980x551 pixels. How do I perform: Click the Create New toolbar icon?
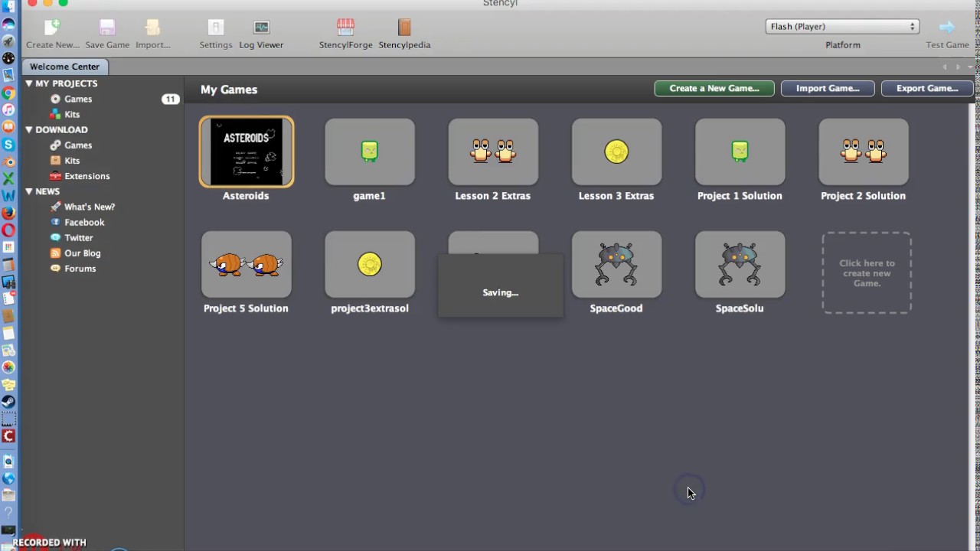click(x=52, y=28)
